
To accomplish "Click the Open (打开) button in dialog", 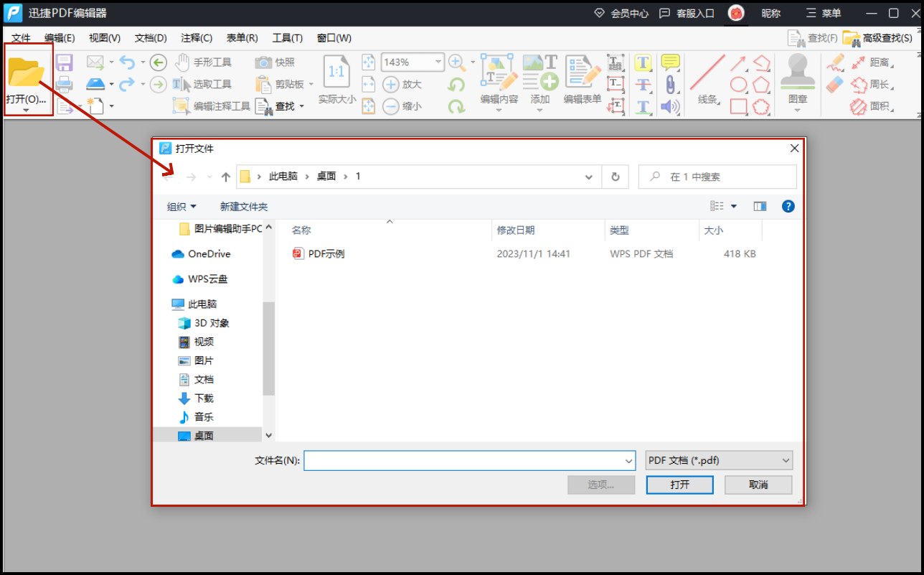I will pyautogui.click(x=680, y=485).
